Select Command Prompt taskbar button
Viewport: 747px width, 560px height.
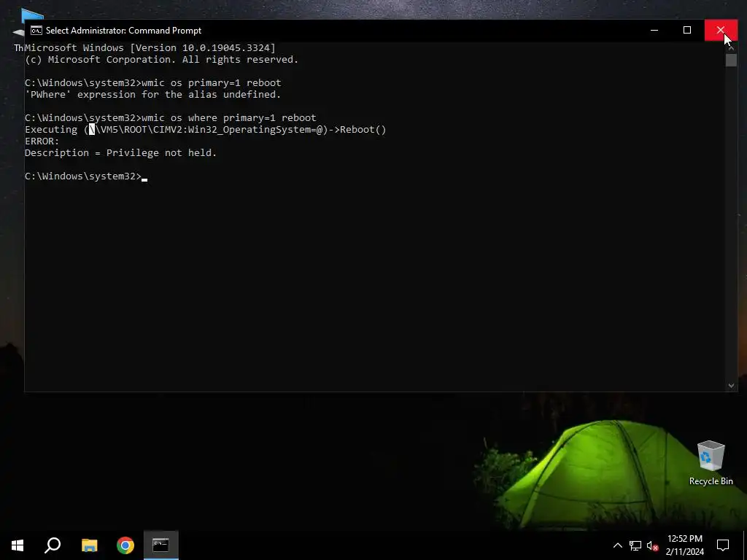tap(161, 545)
